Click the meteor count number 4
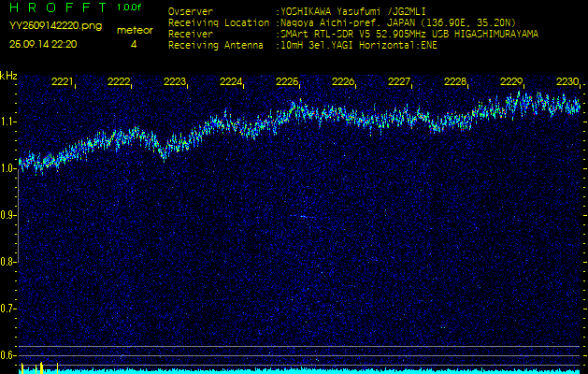Image resolution: width=588 pixels, height=374 pixels. [x=134, y=44]
